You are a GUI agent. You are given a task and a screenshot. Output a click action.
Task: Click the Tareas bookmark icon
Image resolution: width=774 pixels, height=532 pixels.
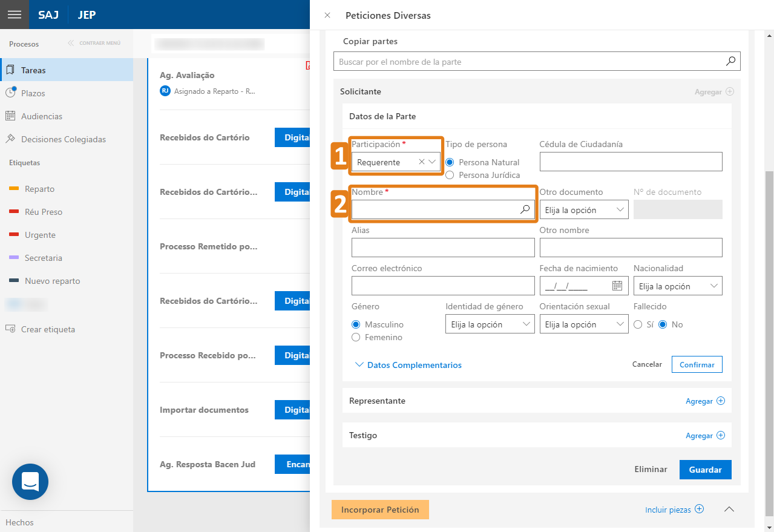(10, 70)
